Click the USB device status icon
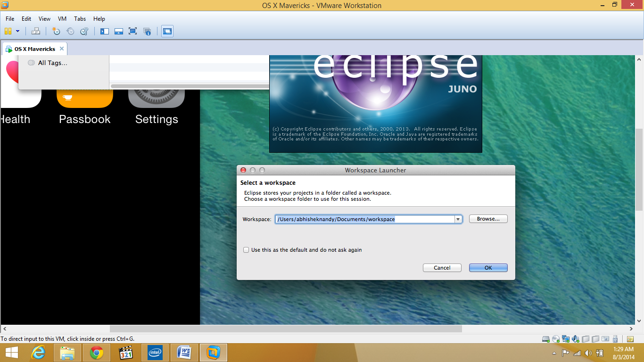The height and width of the screenshot is (362, 644). 615,339
